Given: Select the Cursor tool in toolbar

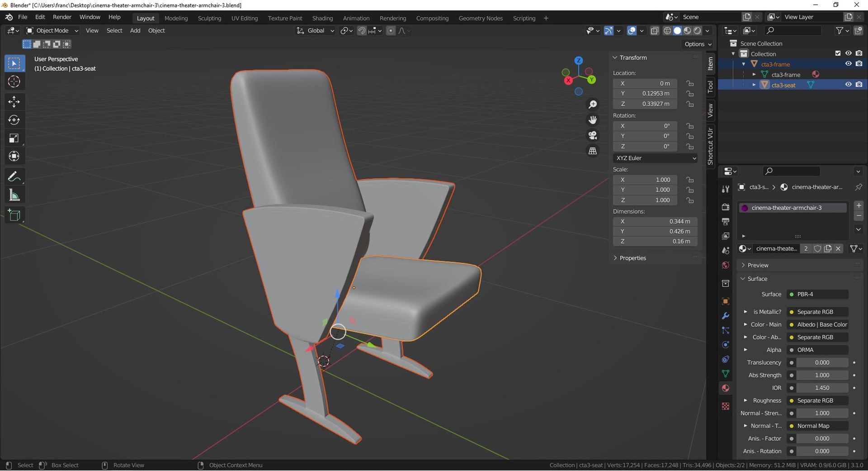Looking at the screenshot, I should pyautogui.click(x=14, y=82).
